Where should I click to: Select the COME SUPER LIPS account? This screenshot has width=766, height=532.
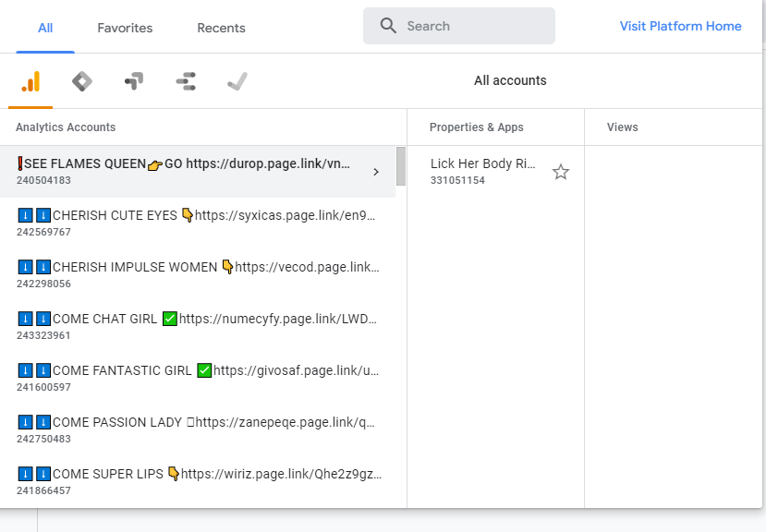point(198,482)
